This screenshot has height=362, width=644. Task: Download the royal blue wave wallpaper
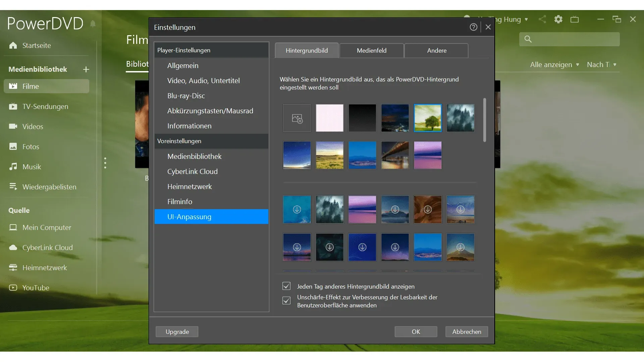click(x=362, y=247)
